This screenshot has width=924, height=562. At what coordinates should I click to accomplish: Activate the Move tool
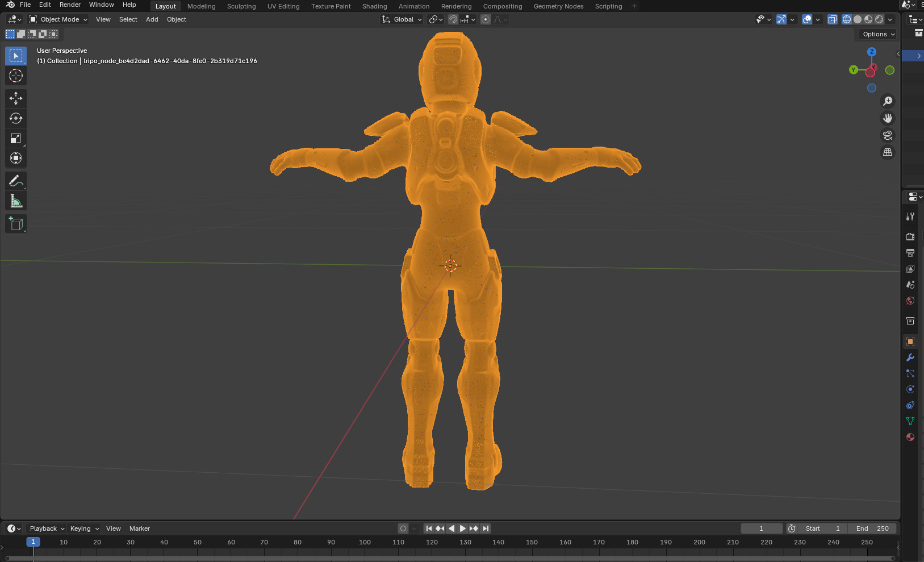click(x=16, y=98)
